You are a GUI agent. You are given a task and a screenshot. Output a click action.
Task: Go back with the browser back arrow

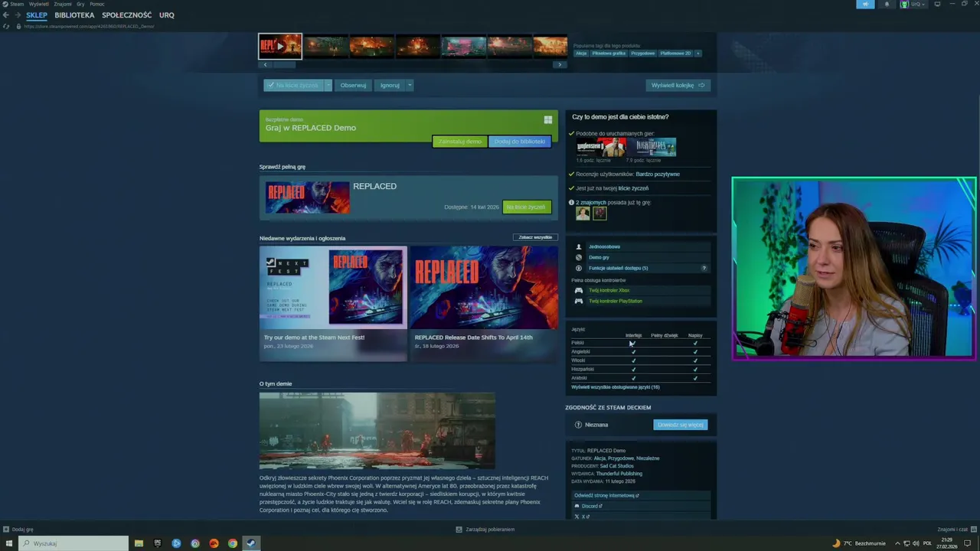[x=6, y=15]
